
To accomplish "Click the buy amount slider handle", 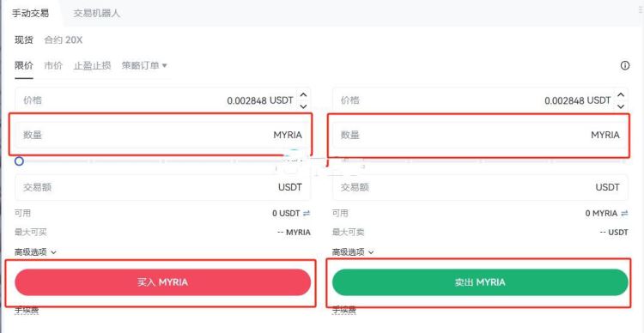I will click(x=19, y=161).
